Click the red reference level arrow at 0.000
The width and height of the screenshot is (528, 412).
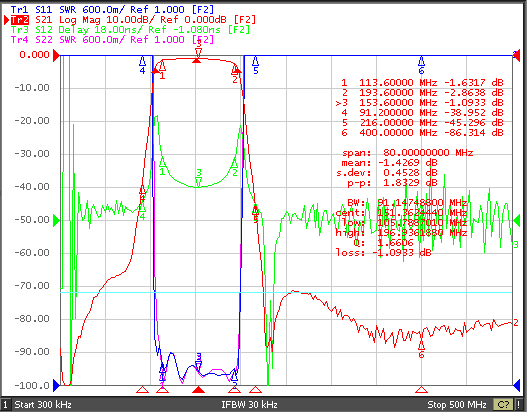pos(56,55)
